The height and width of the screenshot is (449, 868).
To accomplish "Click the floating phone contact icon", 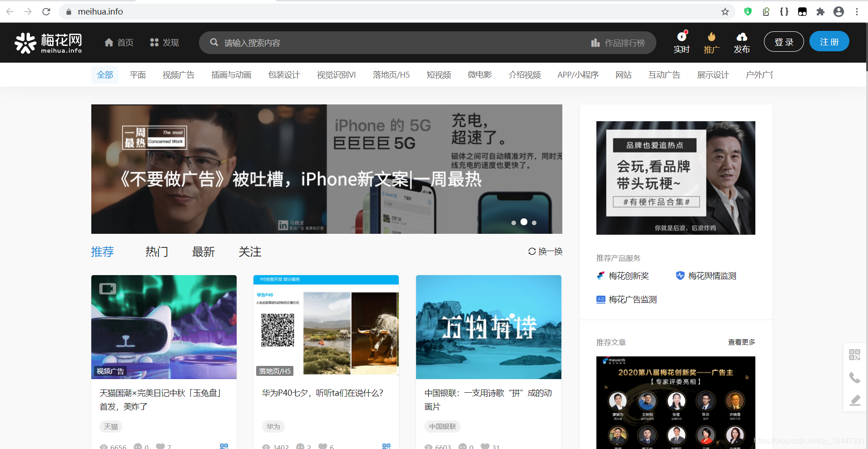I will [x=855, y=378].
